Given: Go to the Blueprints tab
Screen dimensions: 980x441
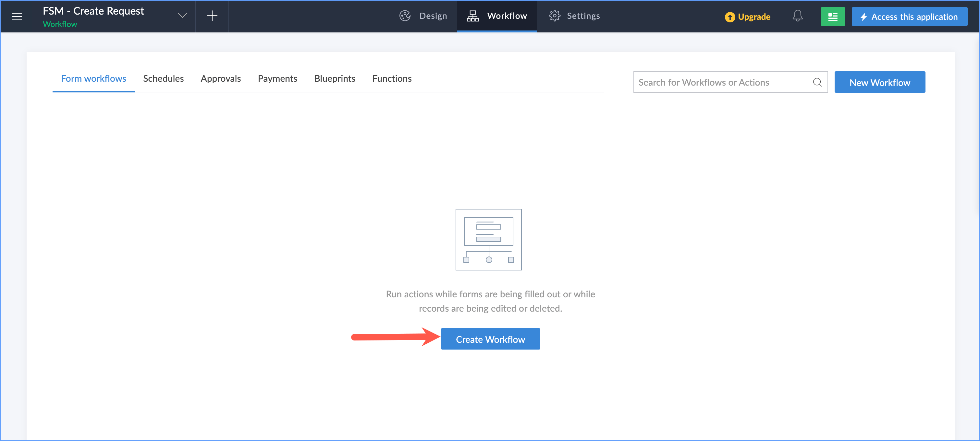Looking at the screenshot, I should (x=335, y=79).
